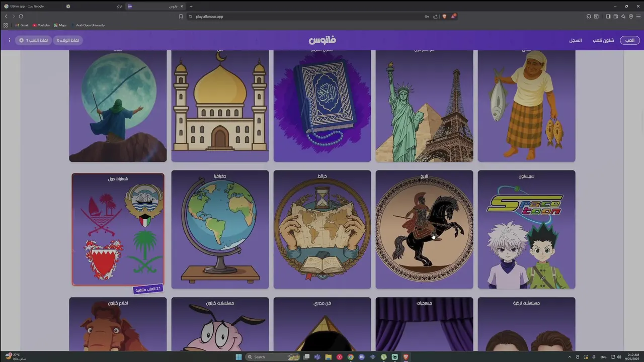Screen dimensions: 644x362
Task: Click the نقاط اللعب play points pill
Action: tap(34, 40)
